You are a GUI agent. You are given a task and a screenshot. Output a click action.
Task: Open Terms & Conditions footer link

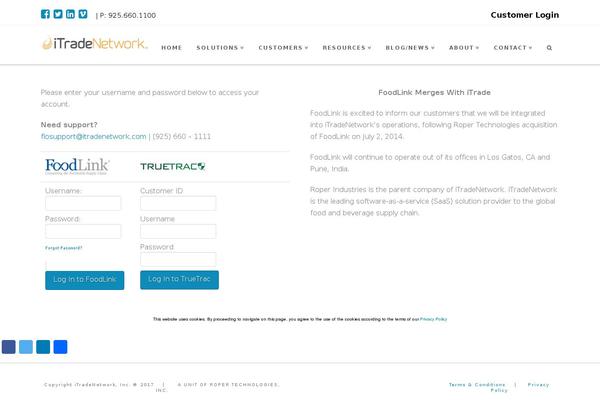coord(477,385)
